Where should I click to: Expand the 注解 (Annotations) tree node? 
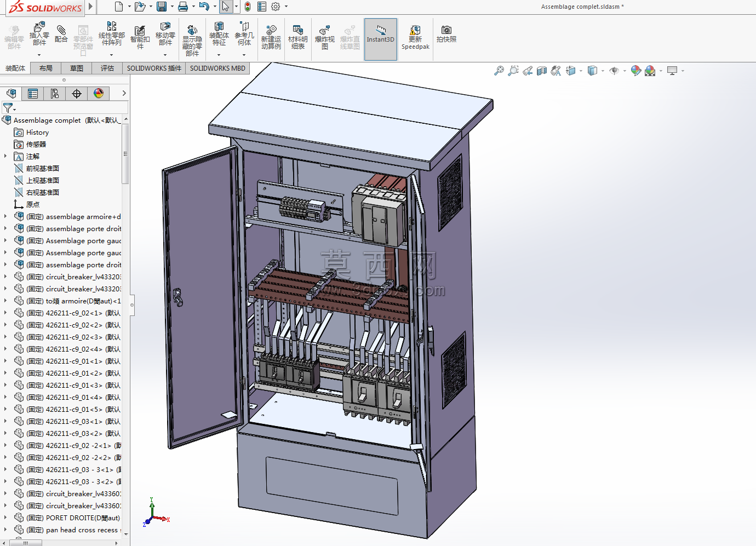tap(5, 156)
